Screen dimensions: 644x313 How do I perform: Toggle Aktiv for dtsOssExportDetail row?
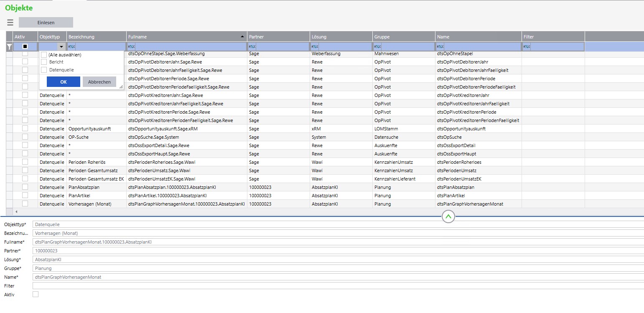25,145
